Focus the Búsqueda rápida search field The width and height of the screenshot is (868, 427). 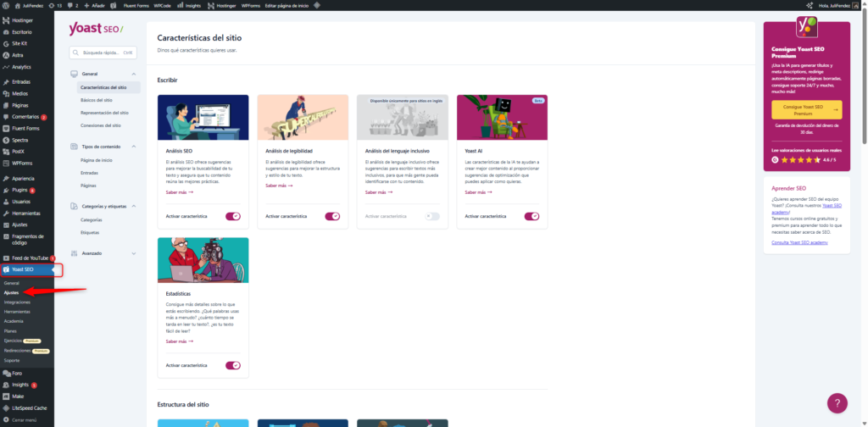click(103, 53)
